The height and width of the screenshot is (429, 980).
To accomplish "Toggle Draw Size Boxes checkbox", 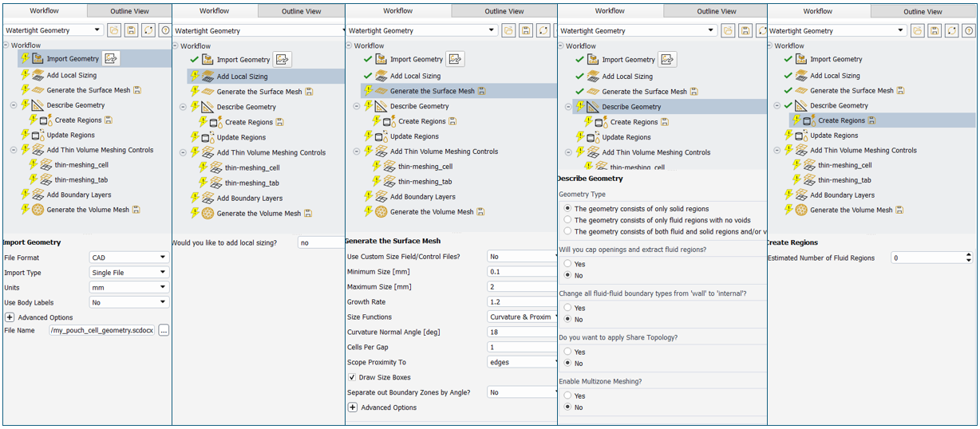I will click(352, 377).
